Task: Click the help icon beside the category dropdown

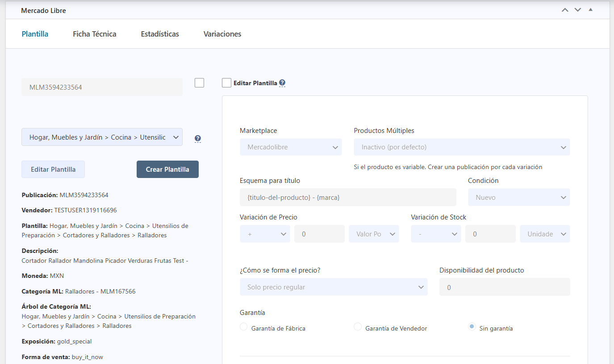Action: click(198, 139)
